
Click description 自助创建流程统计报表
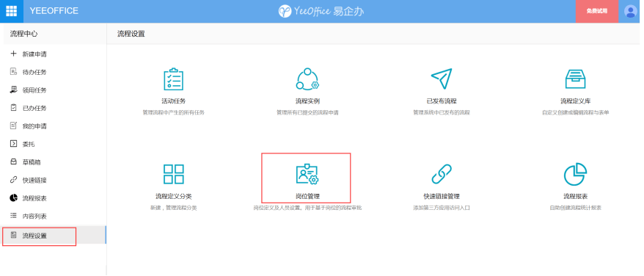coord(575,208)
